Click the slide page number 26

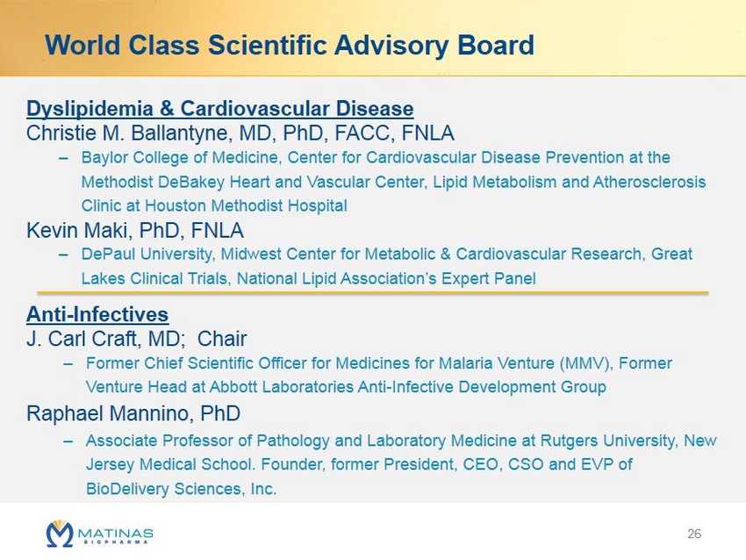695,534
